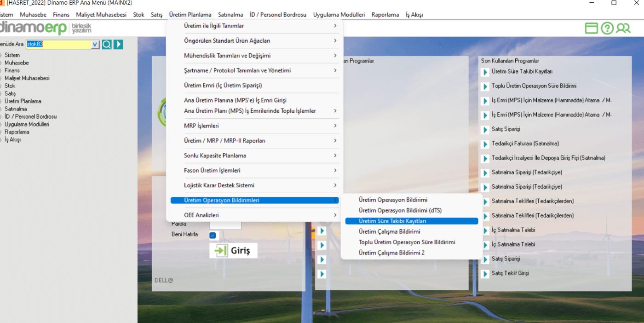Viewport: 644px width, 323px height.
Task: Open Finans in the top menu bar
Action: click(x=61, y=15)
